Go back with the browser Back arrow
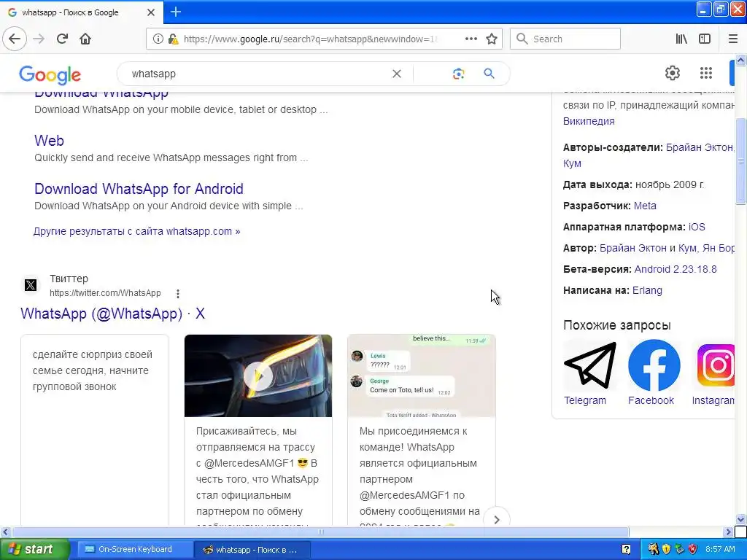This screenshot has width=747, height=560. [15, 39]
